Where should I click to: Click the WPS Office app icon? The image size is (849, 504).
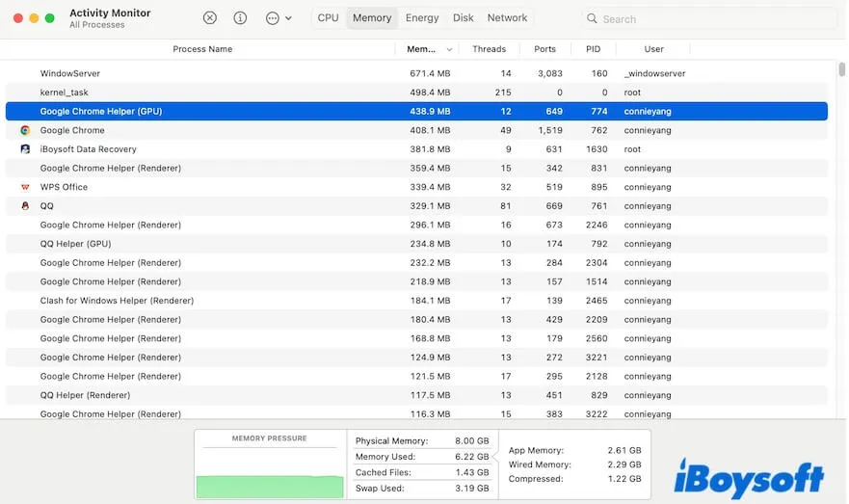pos(25,187)
